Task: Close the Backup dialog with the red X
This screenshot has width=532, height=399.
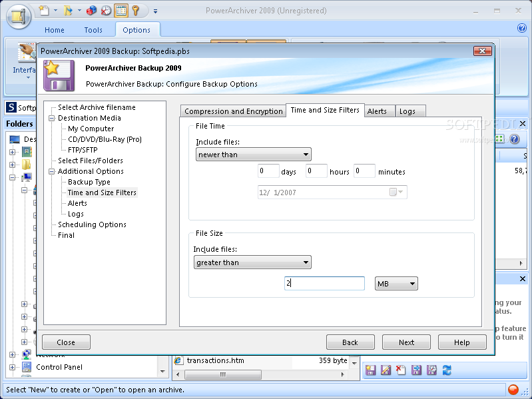Action: 483,51
